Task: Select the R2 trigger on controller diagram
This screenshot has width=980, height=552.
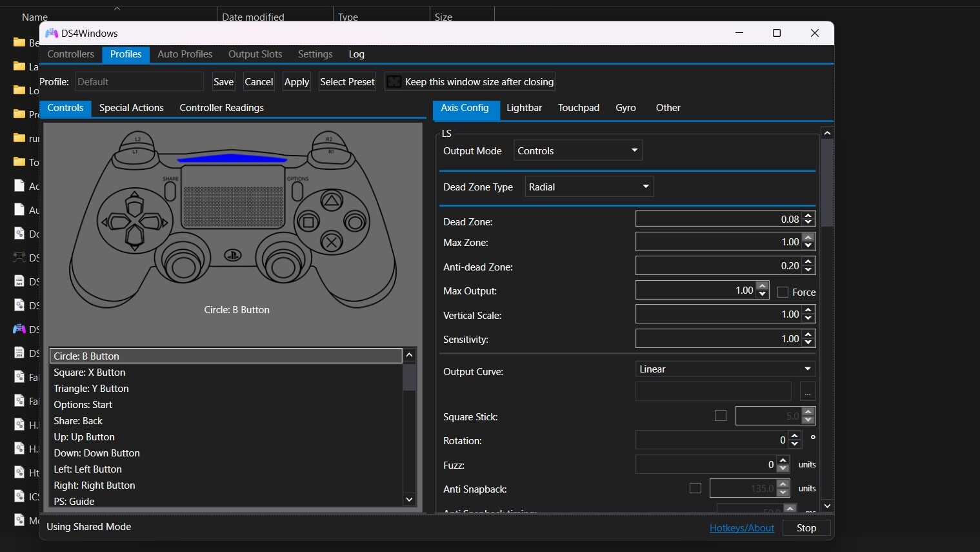Action: [x=329, y=139]
